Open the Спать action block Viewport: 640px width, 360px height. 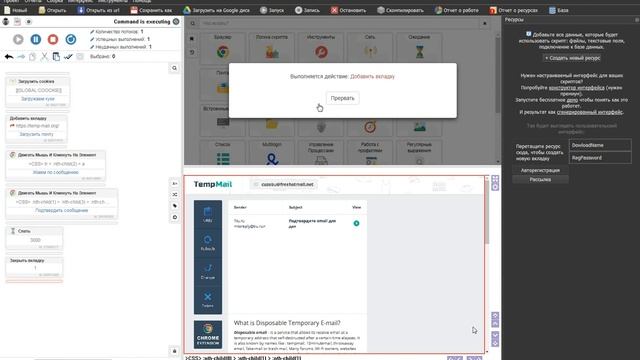tap(34, 238)
